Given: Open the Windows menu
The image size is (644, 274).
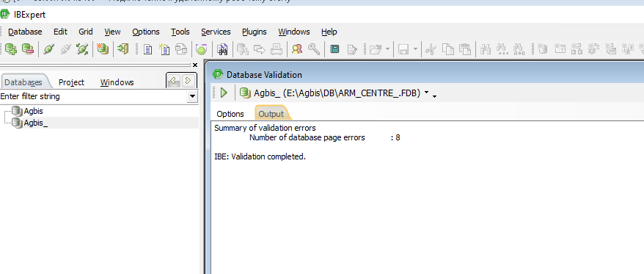Looking at the screenshot, I should (x=294, y=32).
